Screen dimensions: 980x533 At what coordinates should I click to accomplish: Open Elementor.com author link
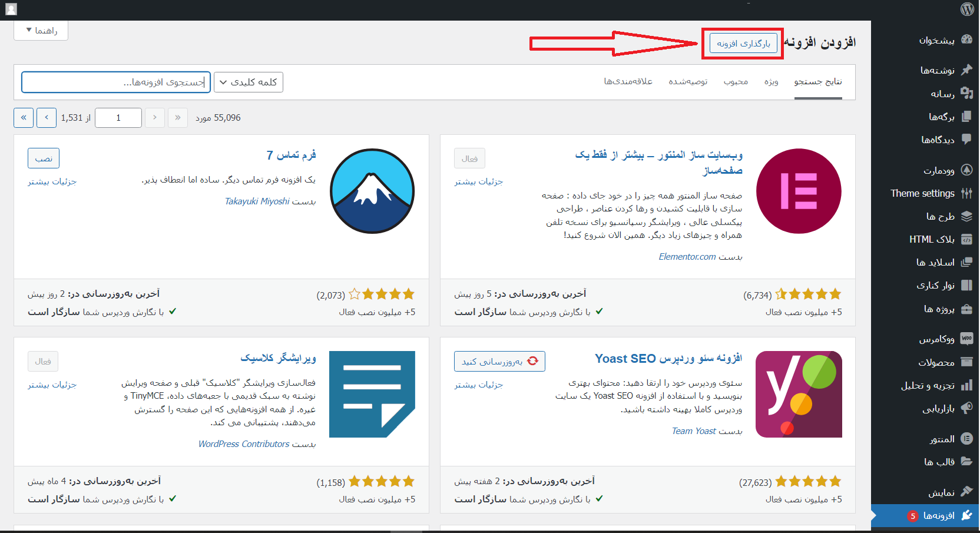pyautogui.click(x=687, y=257)
